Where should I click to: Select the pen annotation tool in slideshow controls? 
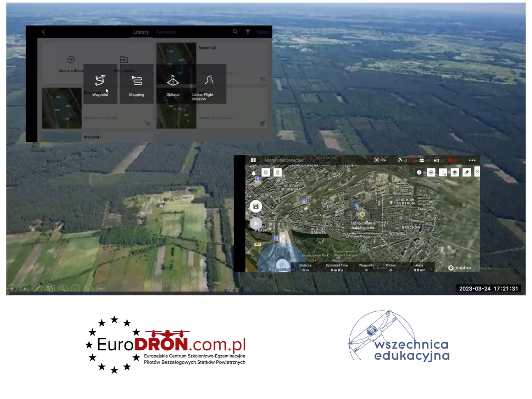37,289
